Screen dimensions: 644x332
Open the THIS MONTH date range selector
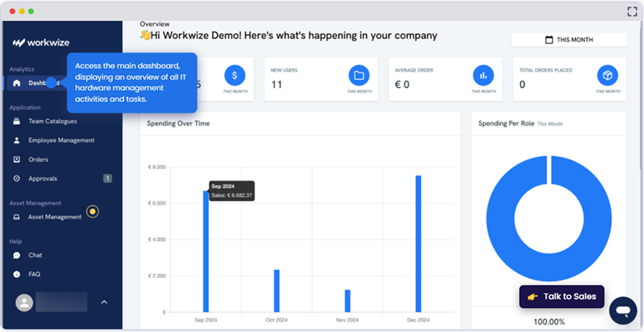point(569,40)
